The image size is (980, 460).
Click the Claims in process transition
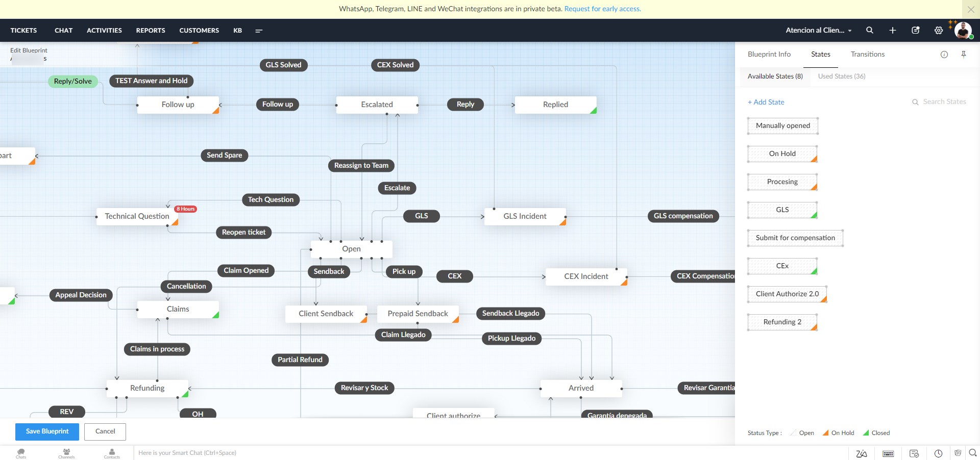tap(157, 349)
